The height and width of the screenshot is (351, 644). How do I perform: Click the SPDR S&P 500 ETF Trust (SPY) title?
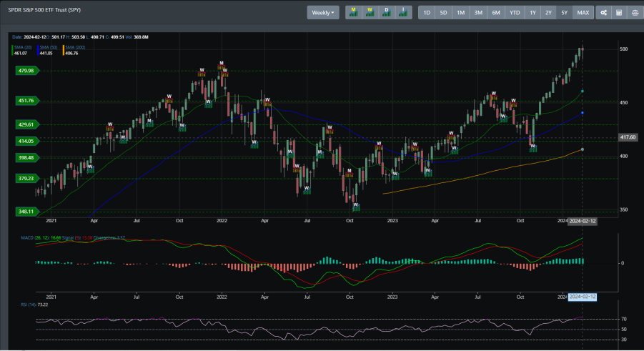(x=44, y=10)
